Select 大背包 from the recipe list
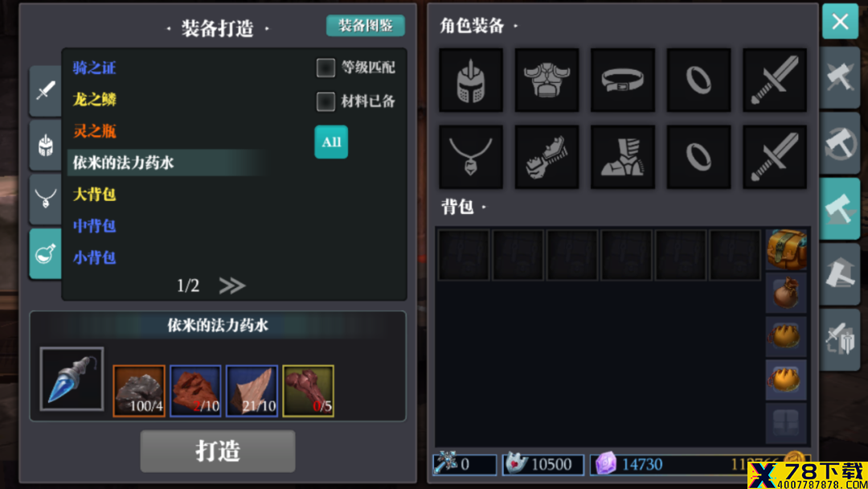Viewport: 868px width, 489px height. coord(95,195)
